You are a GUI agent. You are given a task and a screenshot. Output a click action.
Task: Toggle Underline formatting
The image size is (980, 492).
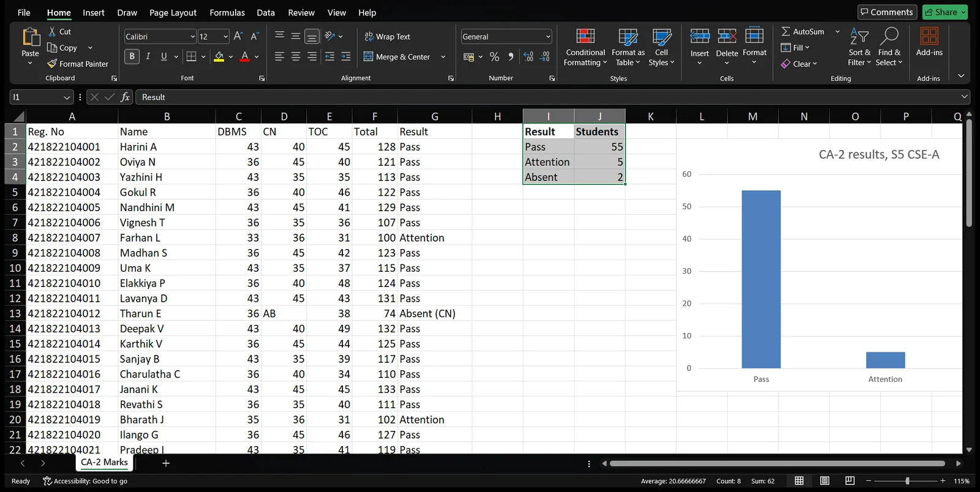164,57
